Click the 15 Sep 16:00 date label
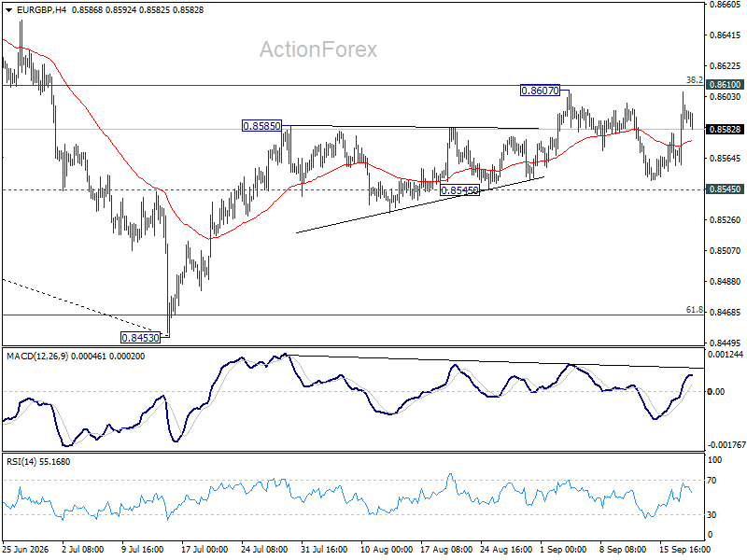747x560 pixels. 684,550
